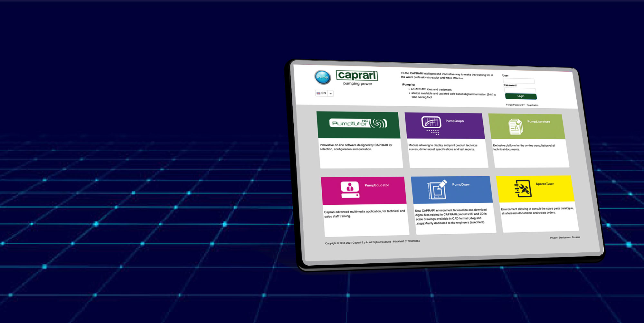Open the PumpDraw title label
The image size is (644, 323).
coord(461,185)
